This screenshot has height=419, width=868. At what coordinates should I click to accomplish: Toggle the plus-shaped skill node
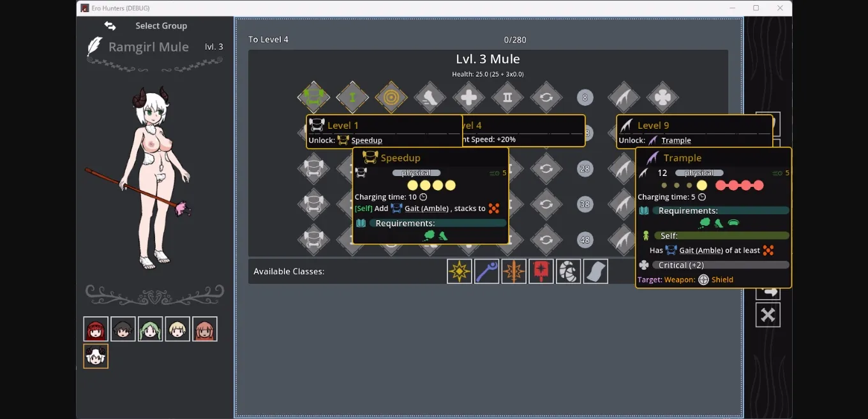[468, 98]
